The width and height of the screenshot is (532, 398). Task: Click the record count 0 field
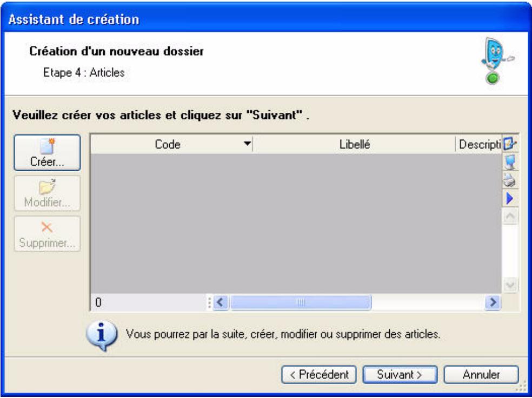click(x=149, y=302)
